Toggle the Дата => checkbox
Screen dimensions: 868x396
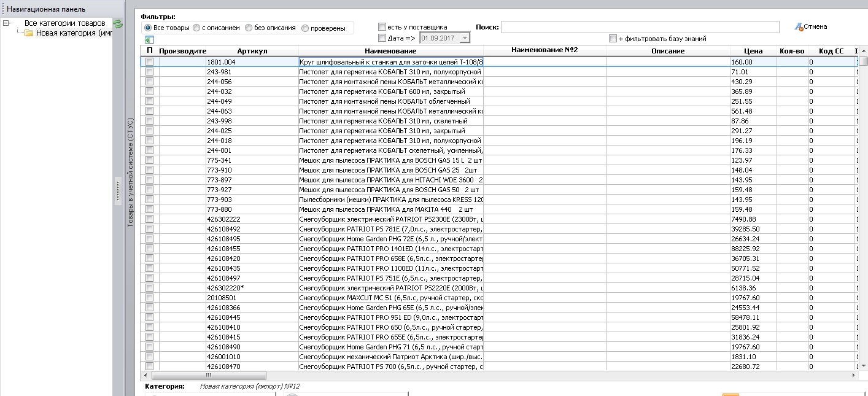(x=382, y=38)
